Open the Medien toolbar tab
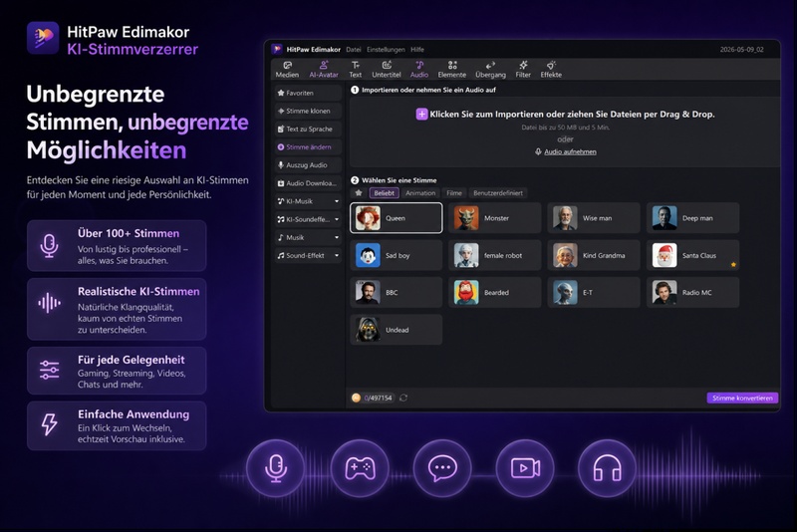 (x=287, y=69)
